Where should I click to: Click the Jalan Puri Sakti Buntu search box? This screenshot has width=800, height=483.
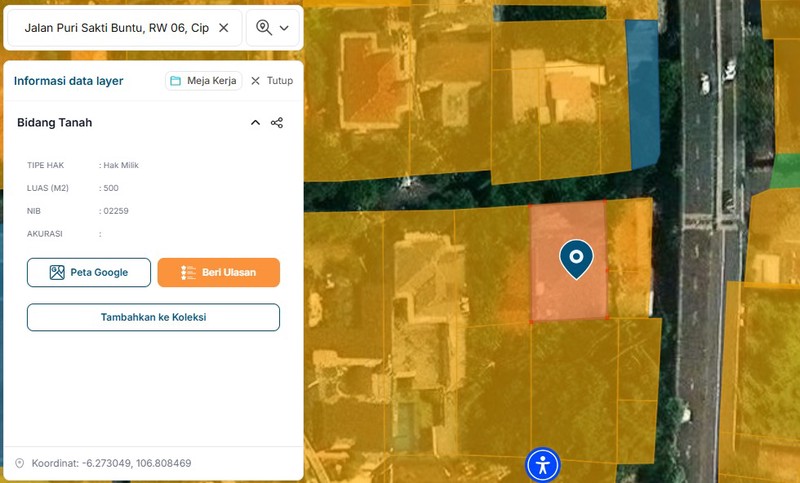pyautogui.click(x=115, y=28)
